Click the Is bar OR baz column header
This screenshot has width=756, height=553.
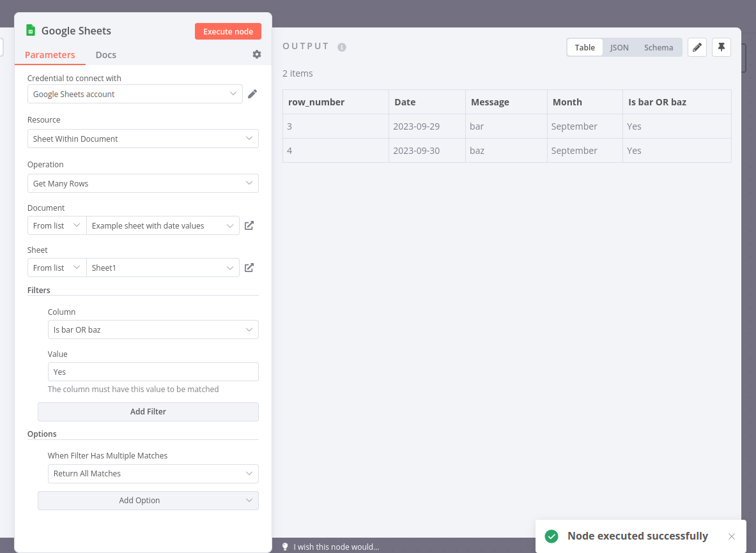pos(677,102)
